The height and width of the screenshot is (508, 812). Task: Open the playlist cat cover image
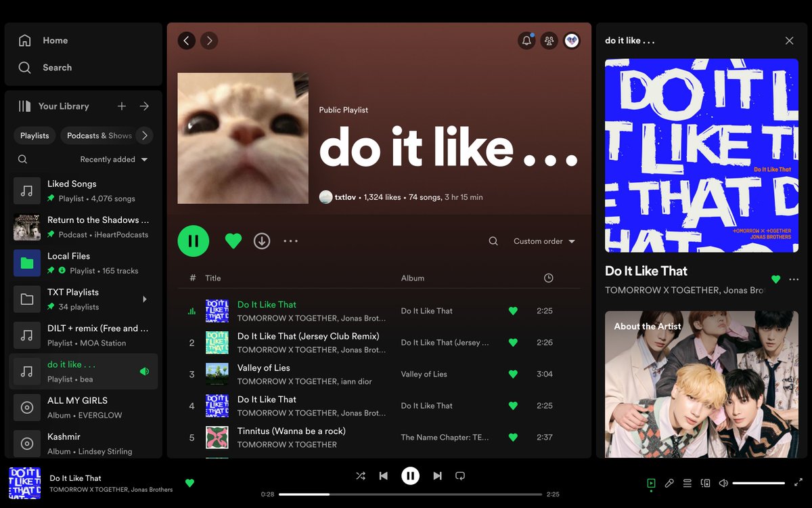pos(243,138)
